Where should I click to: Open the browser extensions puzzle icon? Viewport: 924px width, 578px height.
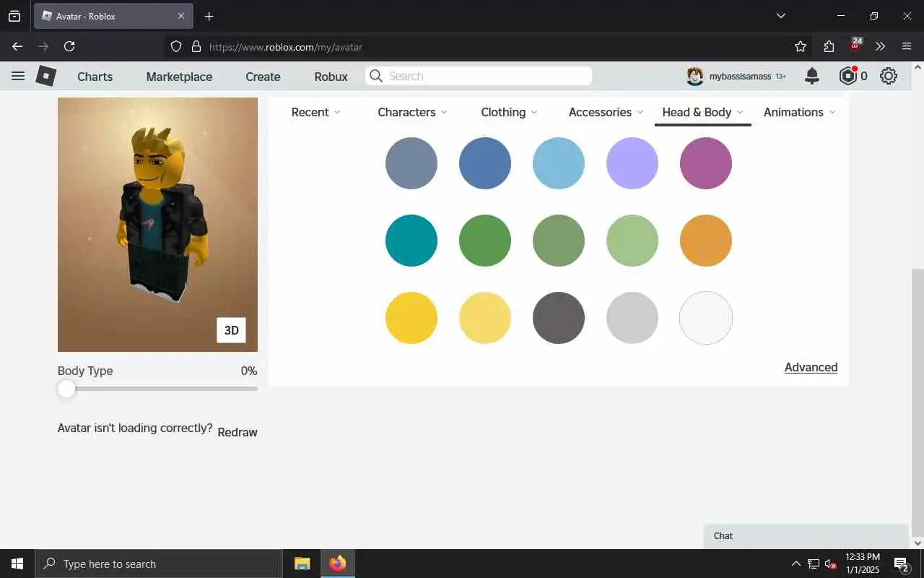(x=829, y=46)
